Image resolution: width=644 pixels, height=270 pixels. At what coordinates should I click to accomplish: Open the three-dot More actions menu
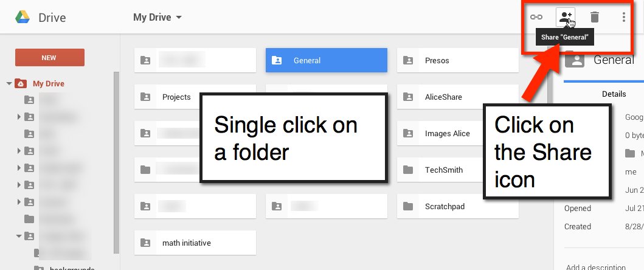pos(624,17)
